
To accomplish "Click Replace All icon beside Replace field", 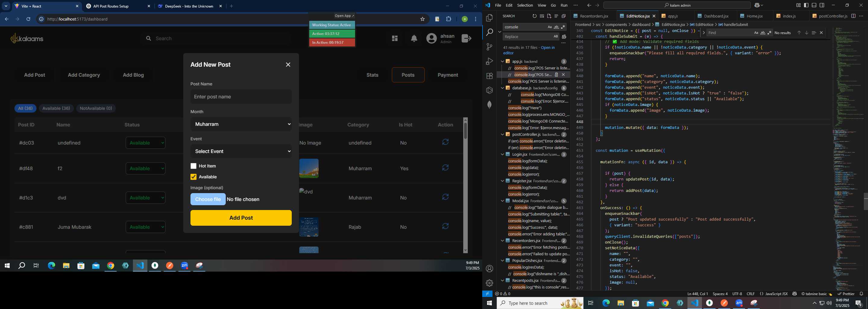I will 564,37.
